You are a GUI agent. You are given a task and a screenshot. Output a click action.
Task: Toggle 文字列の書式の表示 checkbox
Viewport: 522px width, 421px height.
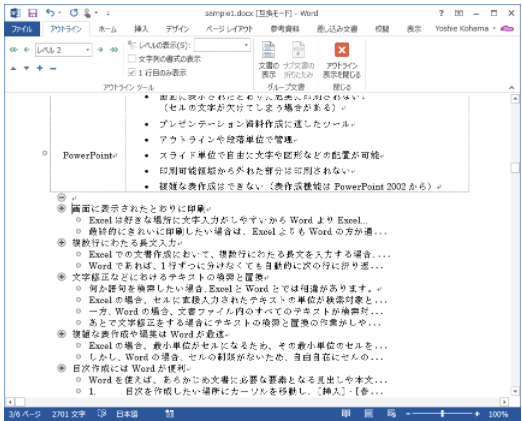pyautogui.click(x=132, y=59)
